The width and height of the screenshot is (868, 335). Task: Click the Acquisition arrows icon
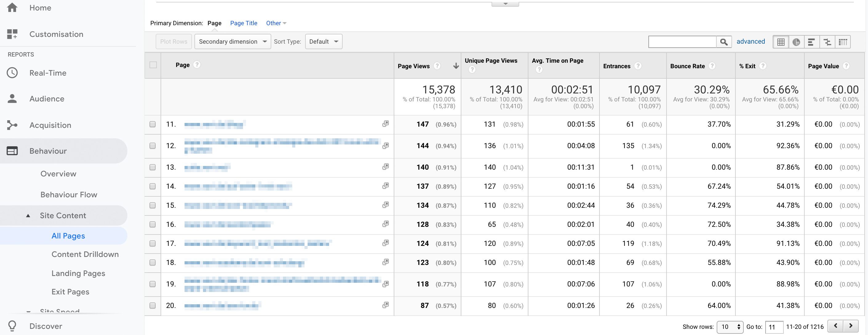[12, 125]
